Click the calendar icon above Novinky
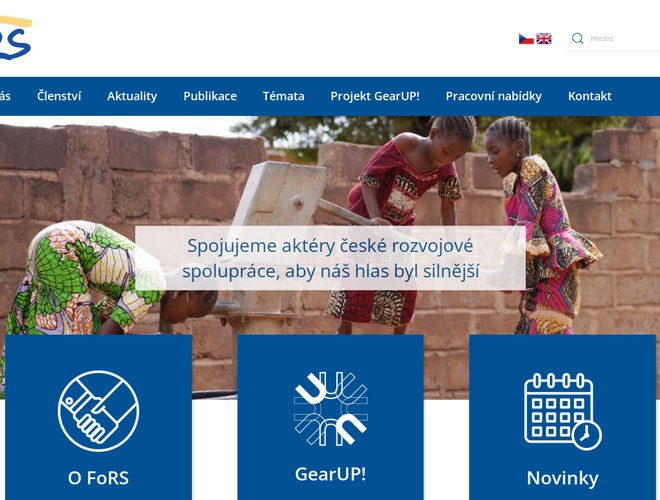 pyautogui.click(x=563, y=411)
